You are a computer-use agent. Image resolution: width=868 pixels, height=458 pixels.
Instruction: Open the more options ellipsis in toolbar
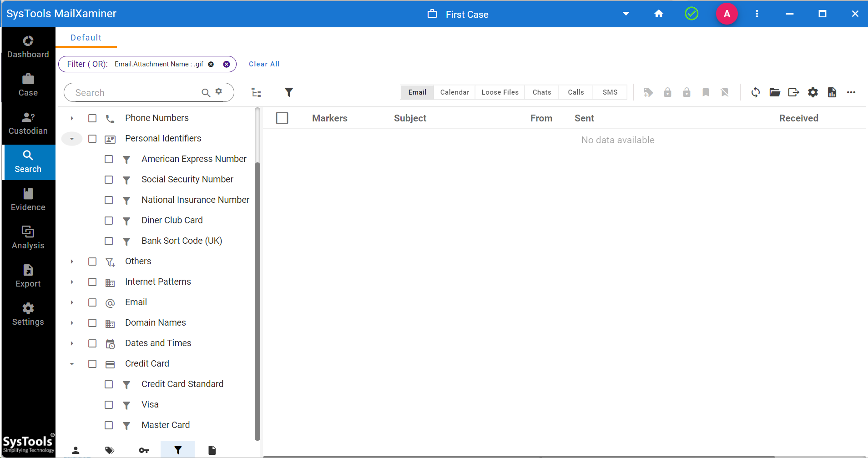click(851, 92)
